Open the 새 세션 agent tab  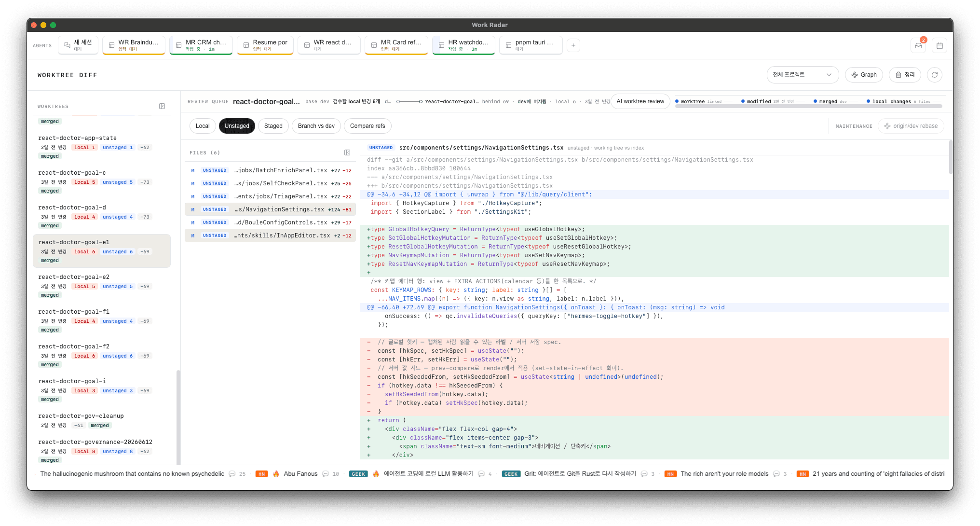click(x=78, y=45)
